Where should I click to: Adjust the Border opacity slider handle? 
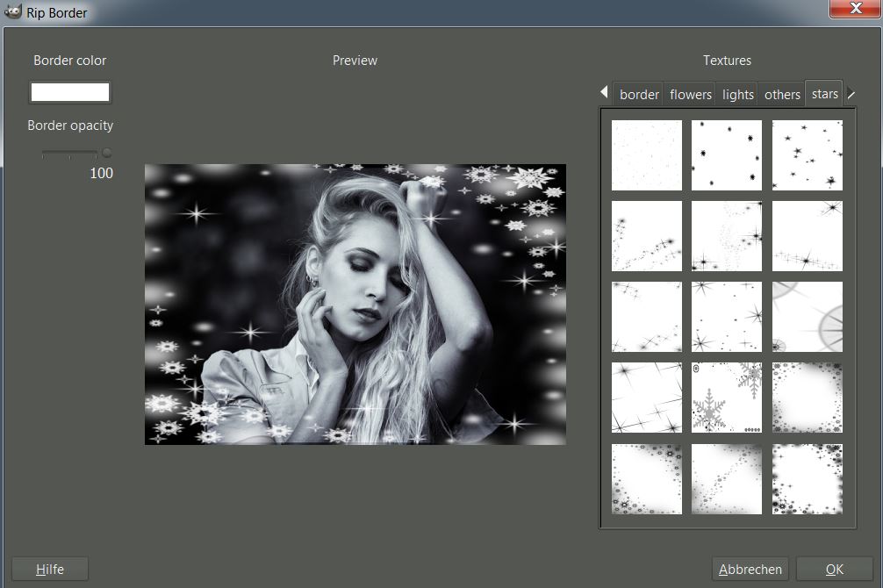click(106, 153)
